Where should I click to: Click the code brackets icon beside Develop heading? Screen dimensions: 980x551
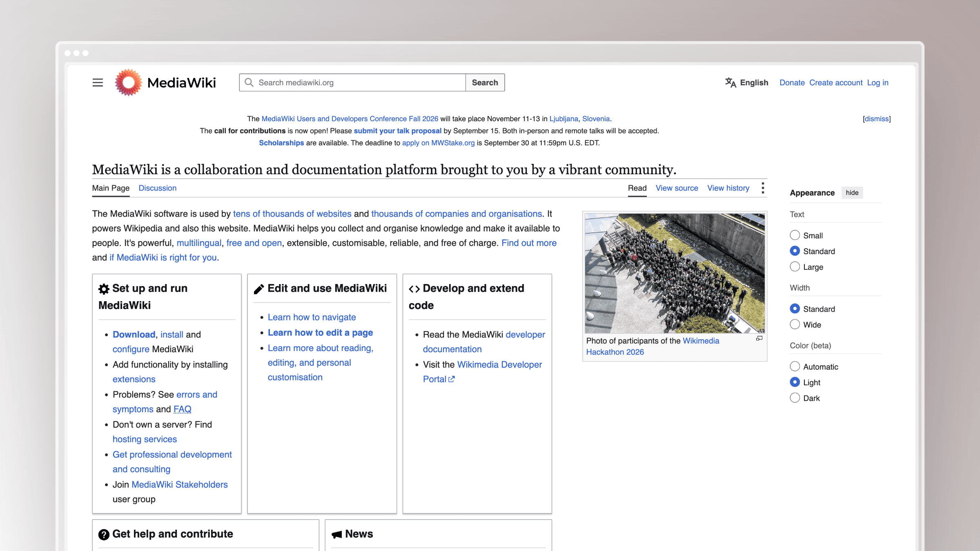click(x=414, y=289)
